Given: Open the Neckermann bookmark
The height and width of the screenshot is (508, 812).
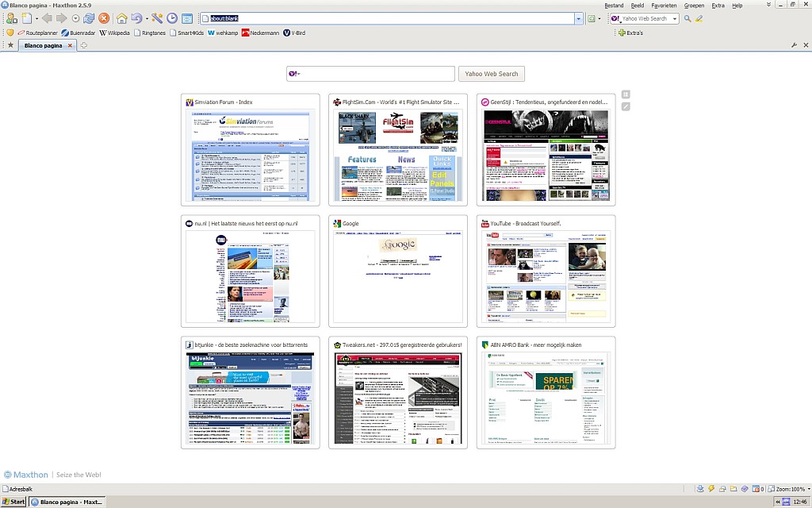Looking at the screenshot, I should coord(260,33).
